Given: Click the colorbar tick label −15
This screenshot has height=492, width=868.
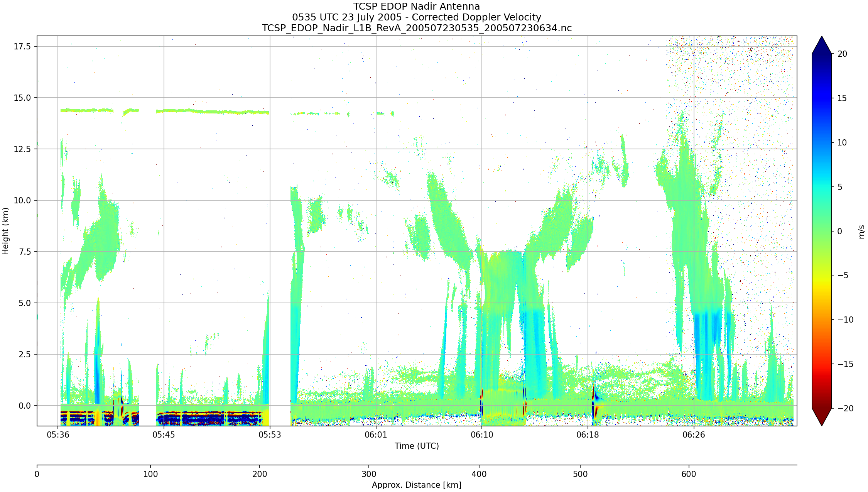Looking at the screenshot, I should (x=845, y=364).
